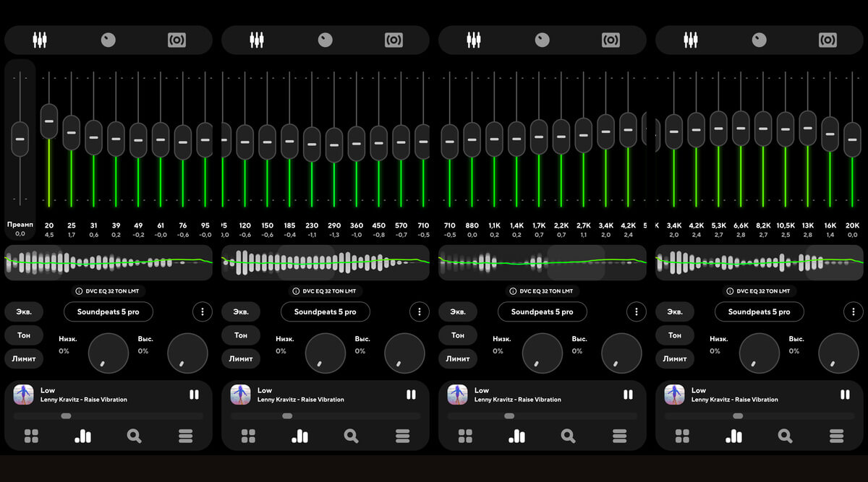This screenshot has height=482, width=868.
Task: Switch to the speaker output tab in top toolbar
Action: [177, 40]
